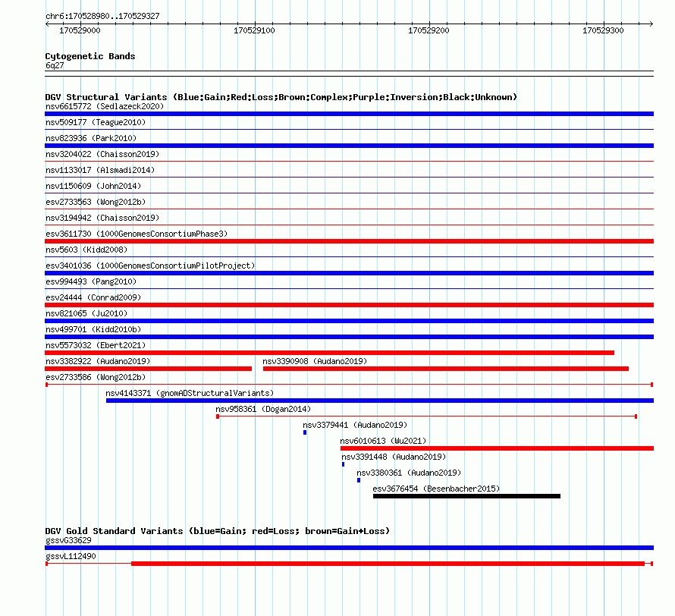This screenshot has width=675, height=616.
Task: Select the blue bar of esv3401036
Action: [x=349, y=273]
